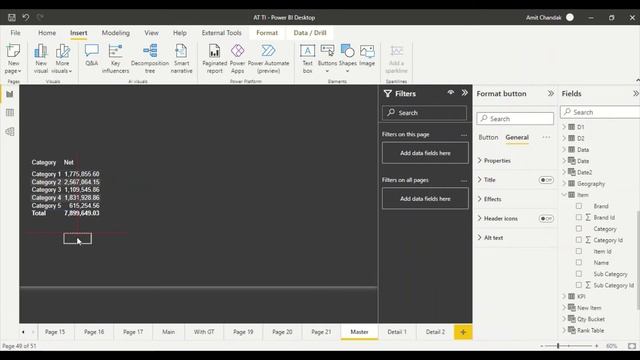Open Filters on this page options
Screen dimensions: 640x360
click(464, 135)
